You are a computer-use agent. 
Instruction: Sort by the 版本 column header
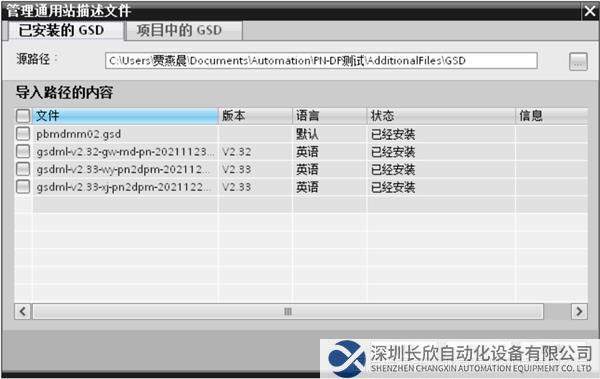coord(255,116)
